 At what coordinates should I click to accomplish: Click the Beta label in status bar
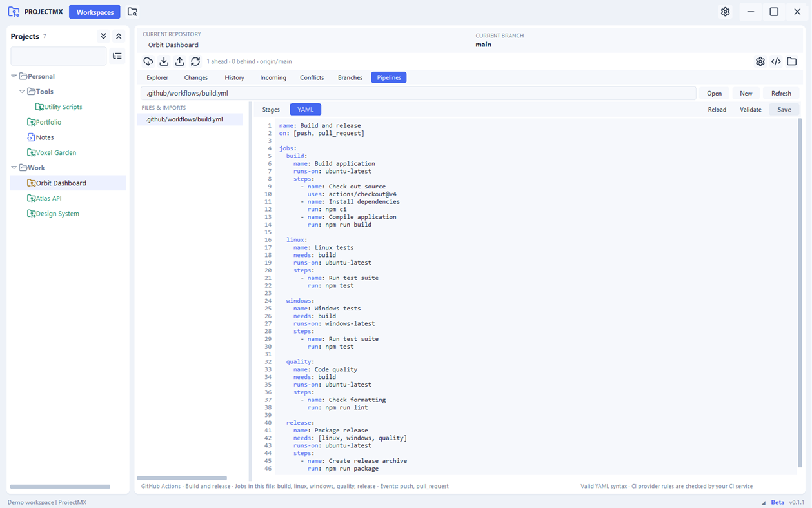pos(778,502)
